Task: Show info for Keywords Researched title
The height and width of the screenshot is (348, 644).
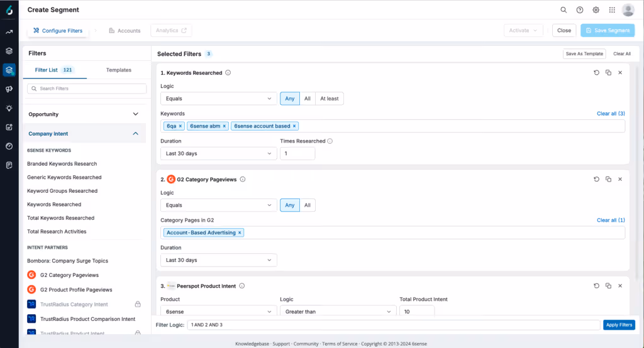Action: [x=228, y=73]
